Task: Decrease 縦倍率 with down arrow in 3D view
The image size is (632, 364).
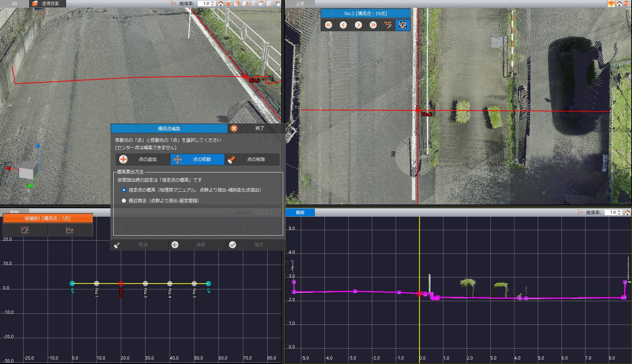Action: click(213, 5)
